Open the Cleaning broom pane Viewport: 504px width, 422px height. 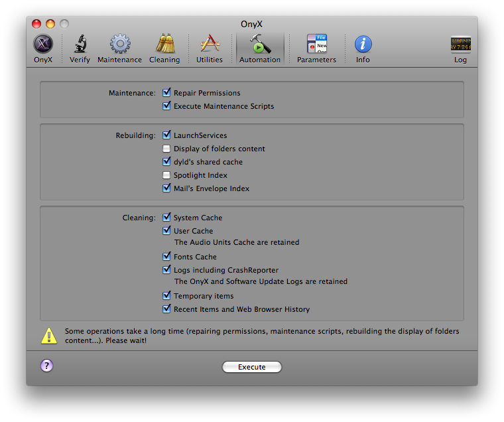click(164, 48)
